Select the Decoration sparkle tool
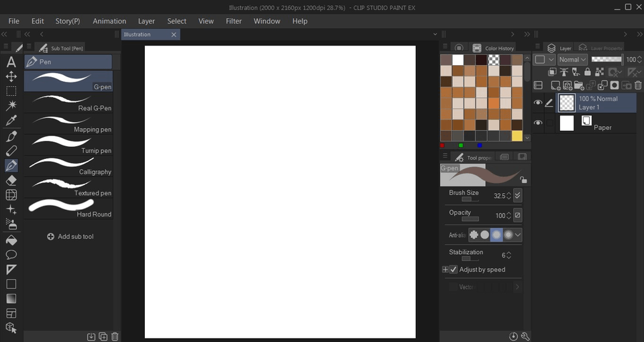 coord(11,210)
